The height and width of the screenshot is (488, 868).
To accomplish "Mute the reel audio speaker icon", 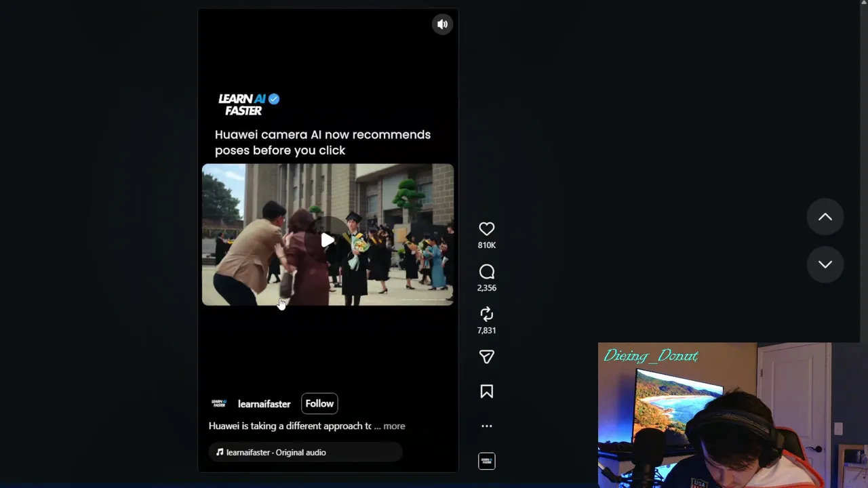I will click(442, 24).
